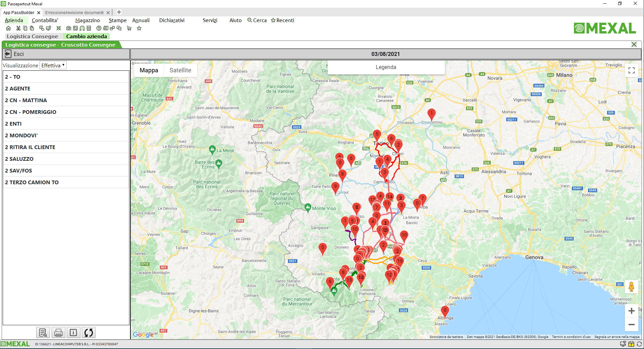The image size is (644, 349).
Task: Click the question mark help icon
Action: point(99,28)
